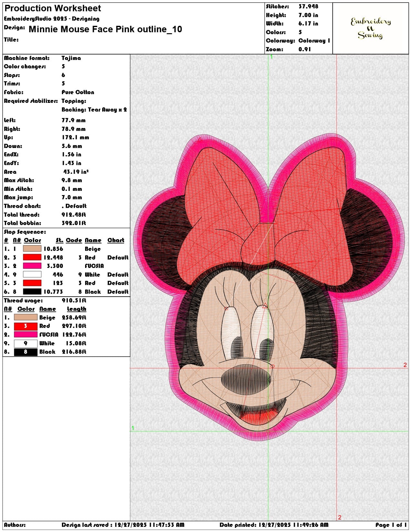Click the Beige thread length '258.69ft'
This screenshot has height=532, width=411.
74,318
